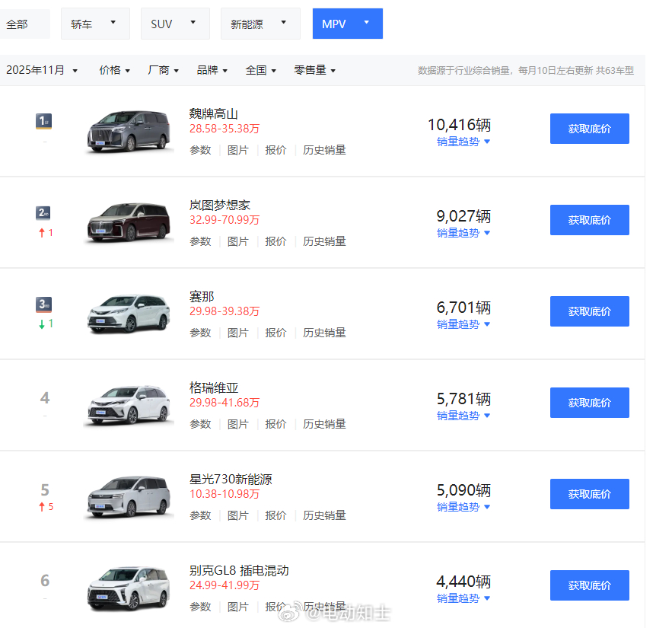View 历史销量 for 格瑞维亚

point(324,424)
